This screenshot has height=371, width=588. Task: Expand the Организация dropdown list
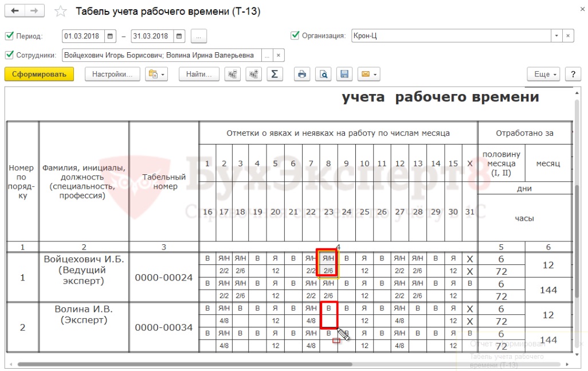coord(556,36)
